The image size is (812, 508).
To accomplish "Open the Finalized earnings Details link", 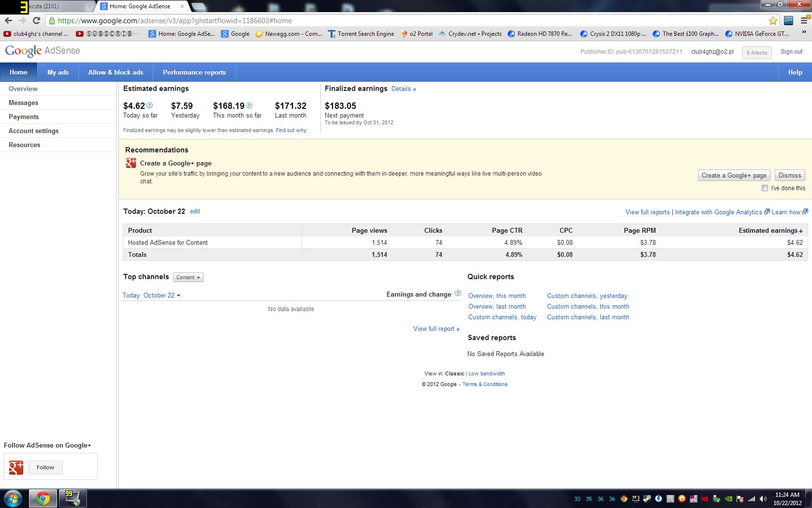I will [404, 89].
